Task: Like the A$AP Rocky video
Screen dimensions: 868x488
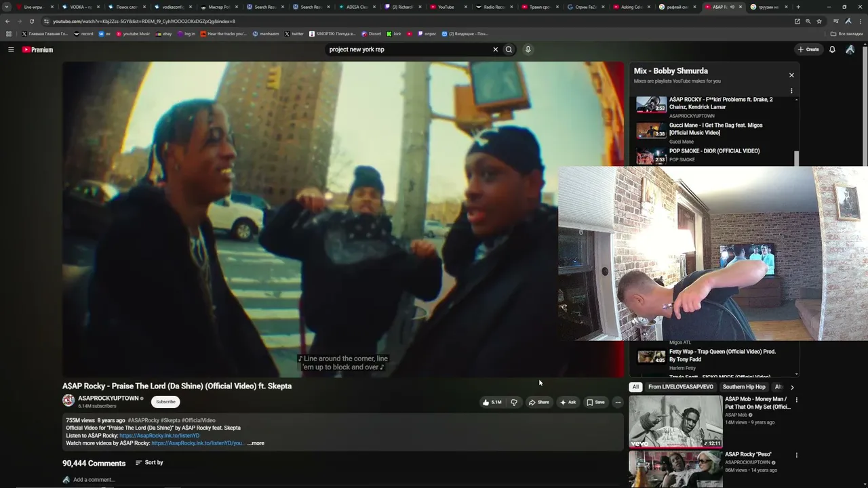Action: tap(492, 402)
